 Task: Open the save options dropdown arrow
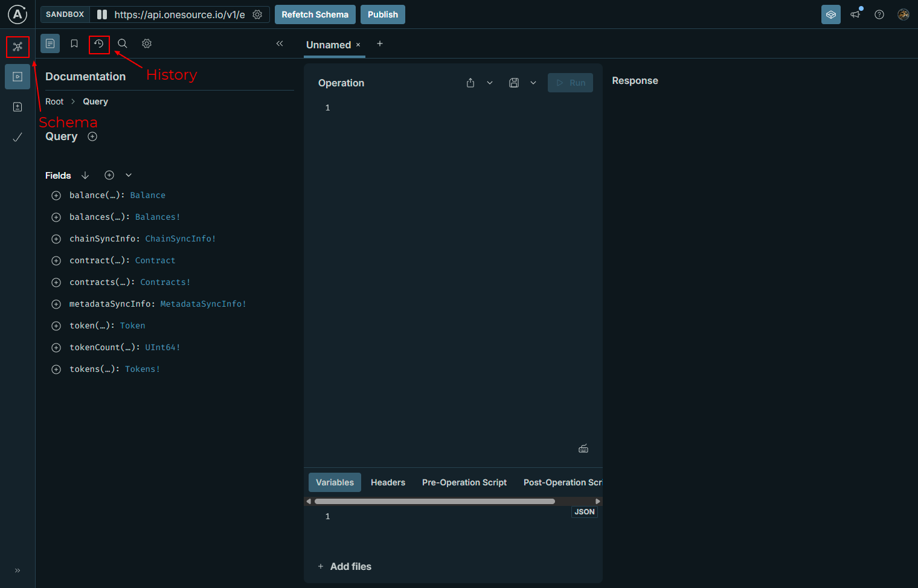(533, 83)
